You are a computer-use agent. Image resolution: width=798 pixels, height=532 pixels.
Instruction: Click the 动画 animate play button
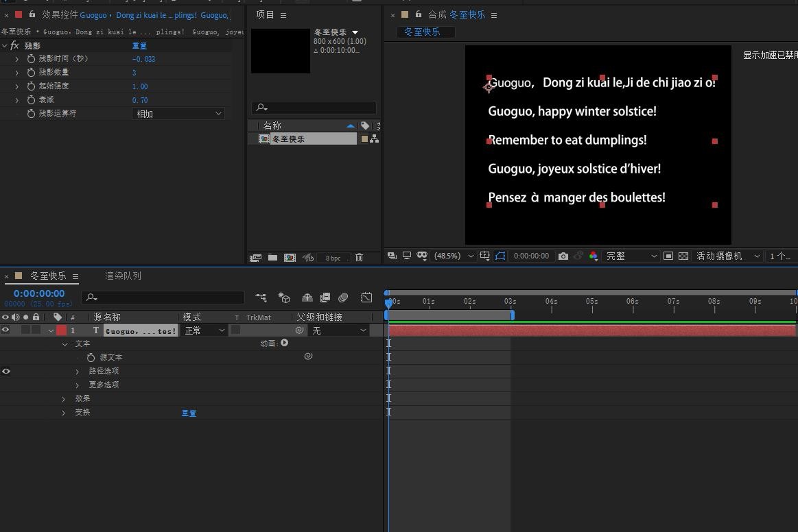285,343
